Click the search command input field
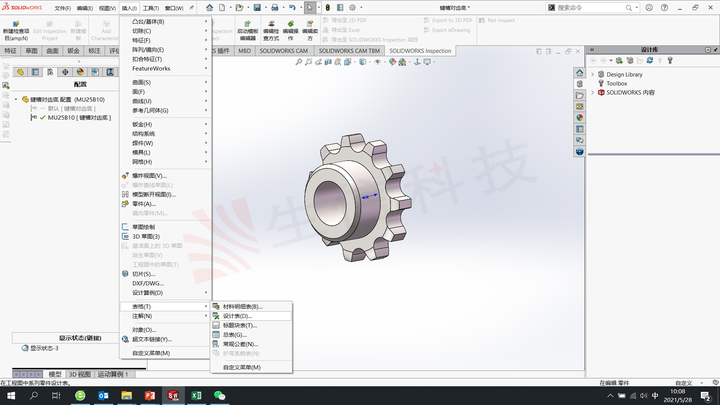 590,8
